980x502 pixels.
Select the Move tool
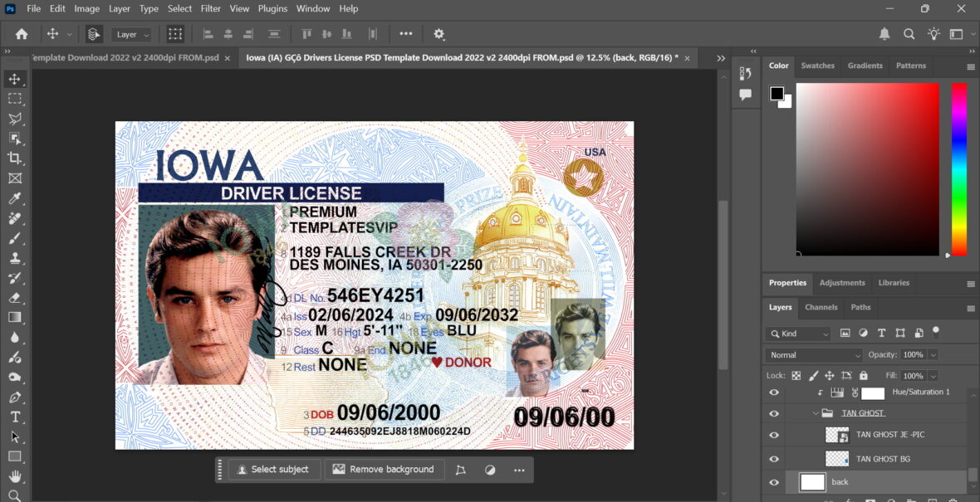pos(13,80)
